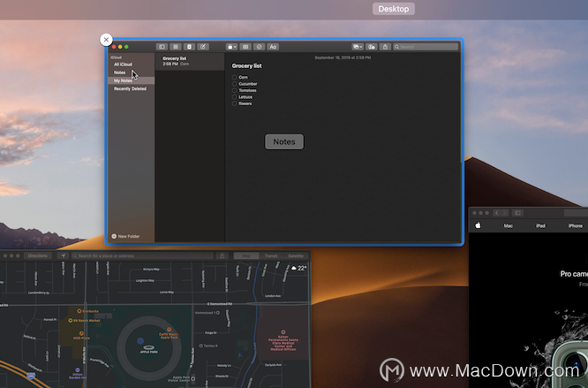Check the Cucumber checklist item
This screenshot has width=588, height=388.
[x=234, y=84]
